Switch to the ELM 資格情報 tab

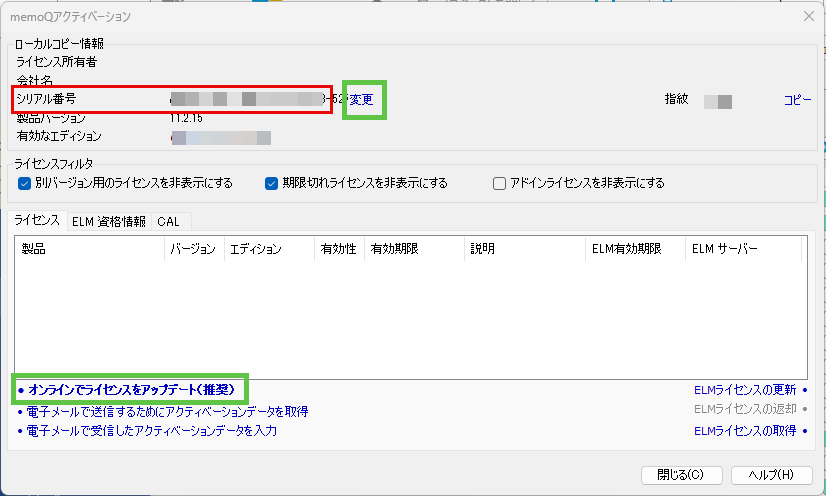pyautogui.click(x=108, y=221)
